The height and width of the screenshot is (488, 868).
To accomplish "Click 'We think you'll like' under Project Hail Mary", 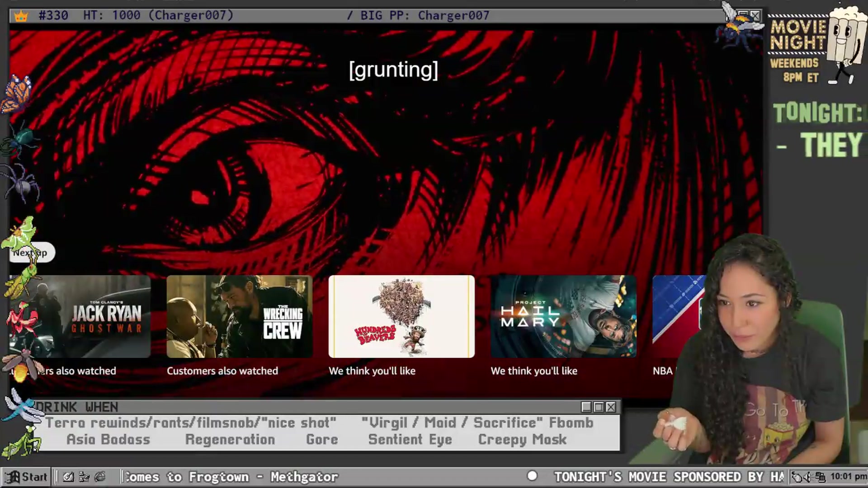I will pos(534,371).
